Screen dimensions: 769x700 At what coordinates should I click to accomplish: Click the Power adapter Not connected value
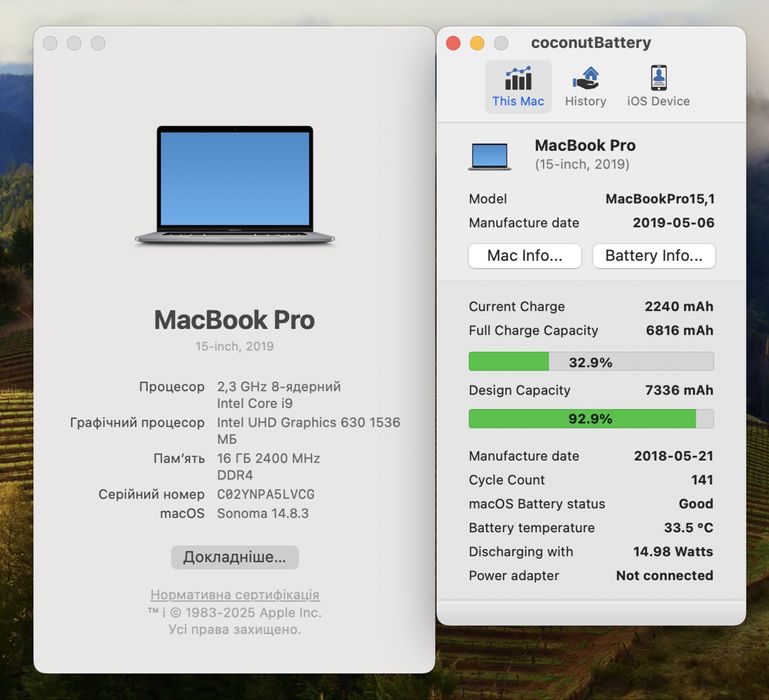[665, 575]
